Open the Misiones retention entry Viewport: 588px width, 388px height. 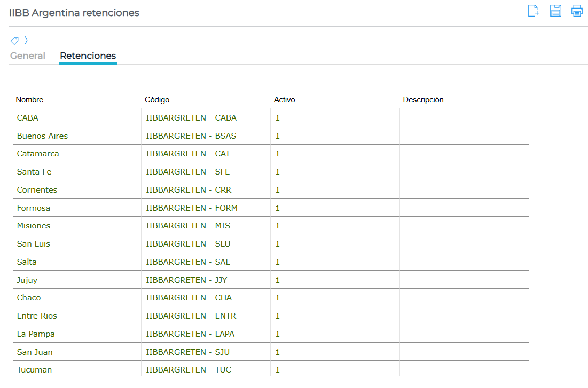34,226
